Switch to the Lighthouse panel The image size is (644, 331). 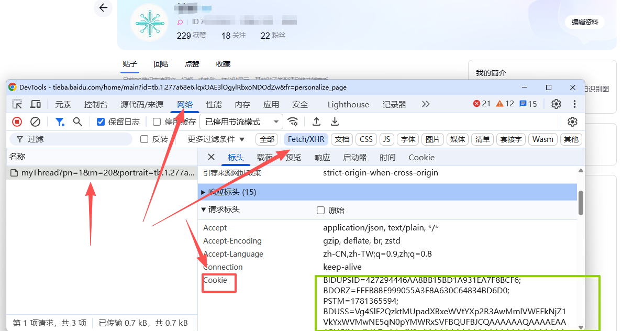[x=348, y=104]
